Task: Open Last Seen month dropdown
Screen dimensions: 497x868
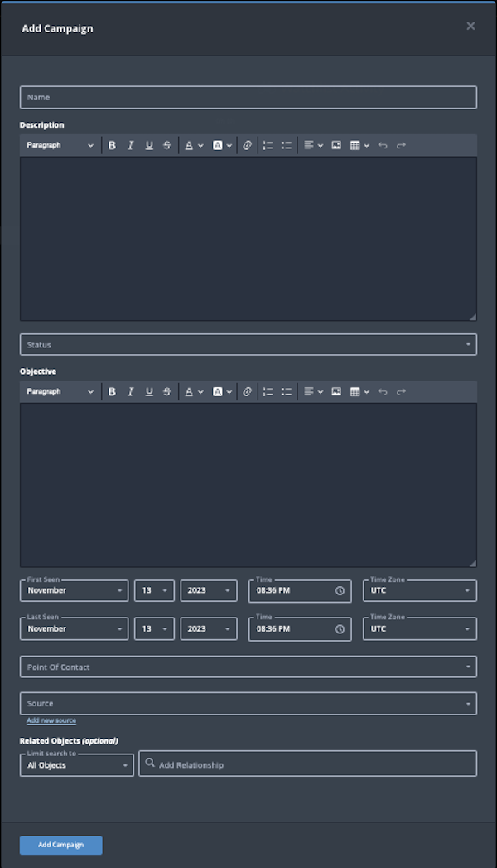Action: pyautogui.click(x=74, y=629)
